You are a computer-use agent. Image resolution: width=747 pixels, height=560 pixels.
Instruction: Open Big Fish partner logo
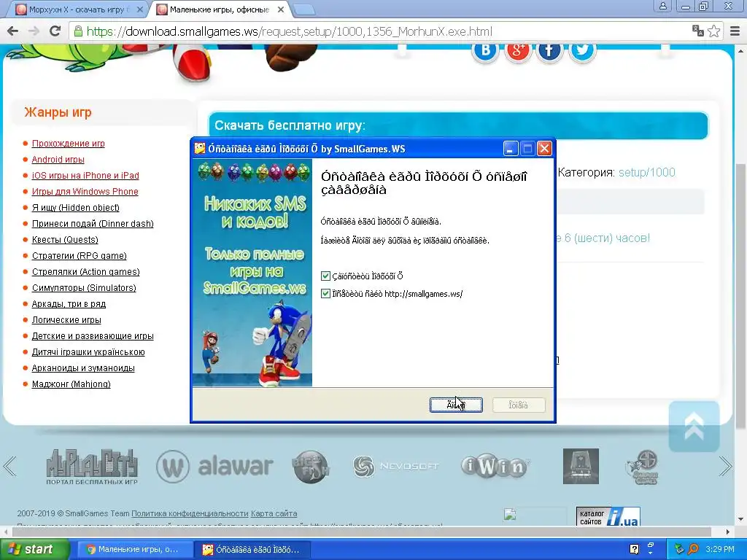point(311,467)
